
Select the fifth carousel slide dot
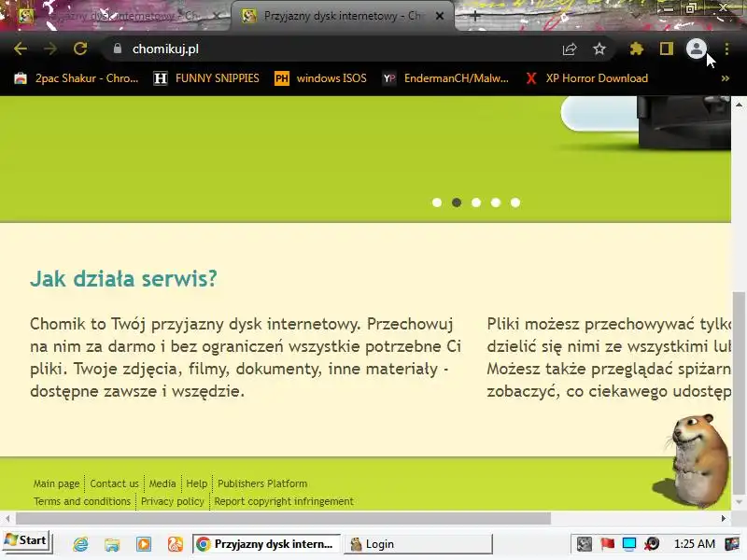coord(515,203)
